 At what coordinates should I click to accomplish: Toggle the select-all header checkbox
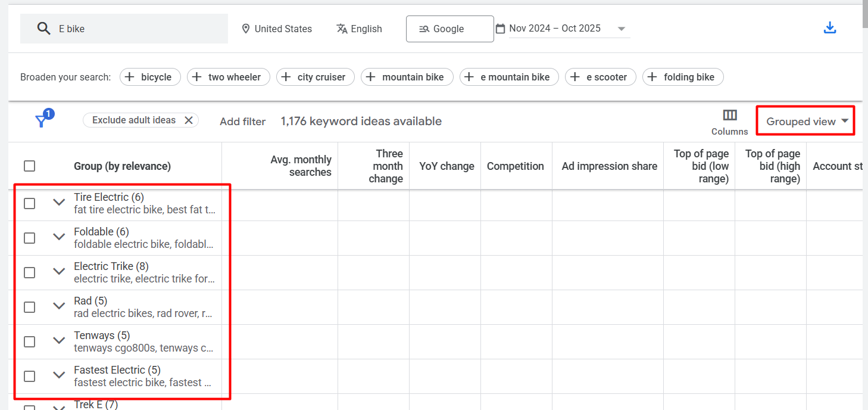[30, 166]
